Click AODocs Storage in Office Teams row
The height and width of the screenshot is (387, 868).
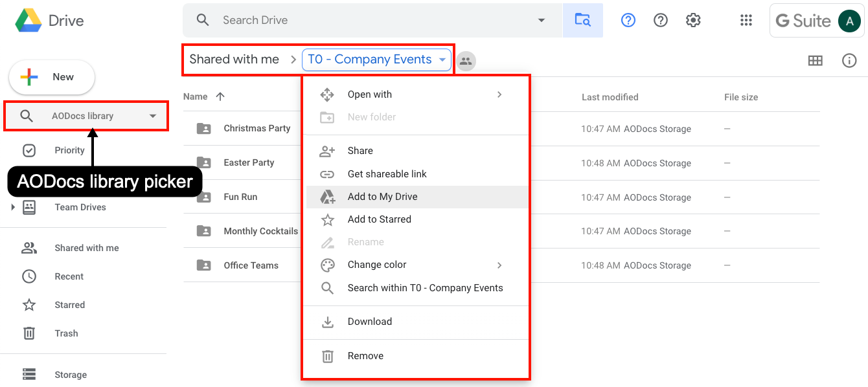coord(657,265)
